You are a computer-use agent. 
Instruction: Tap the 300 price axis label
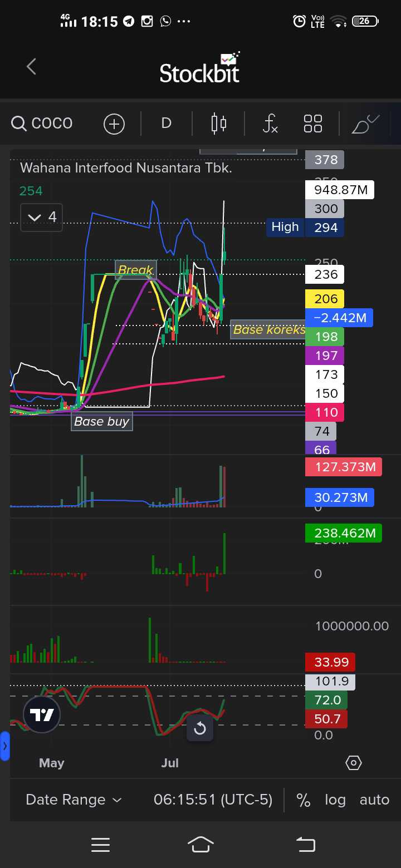[325, 209]
